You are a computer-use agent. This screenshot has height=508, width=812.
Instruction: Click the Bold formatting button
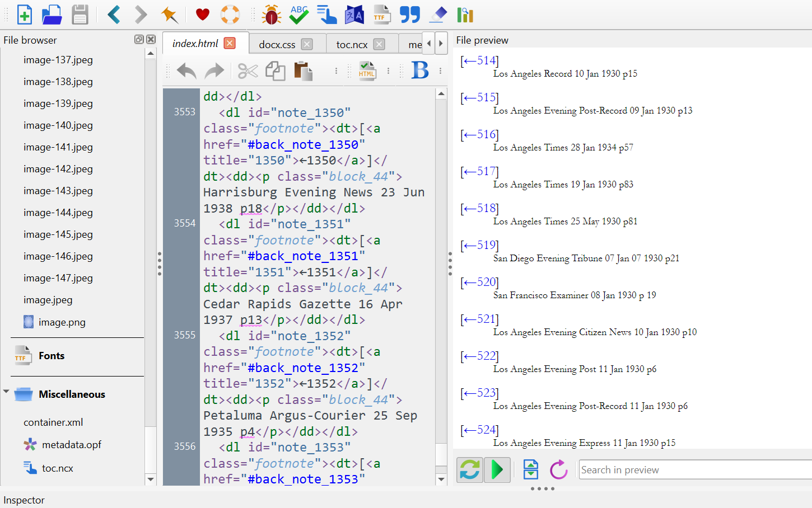point(420,70)
